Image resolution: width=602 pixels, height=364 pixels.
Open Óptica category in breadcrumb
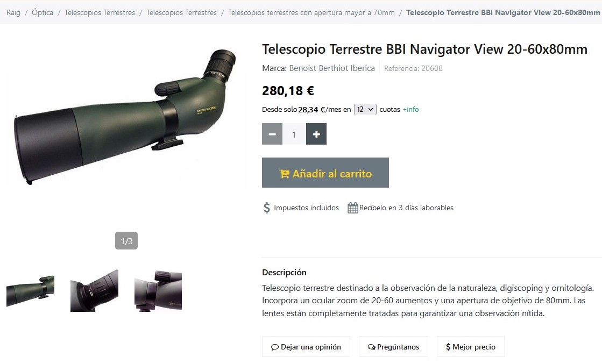click(43, 13)
